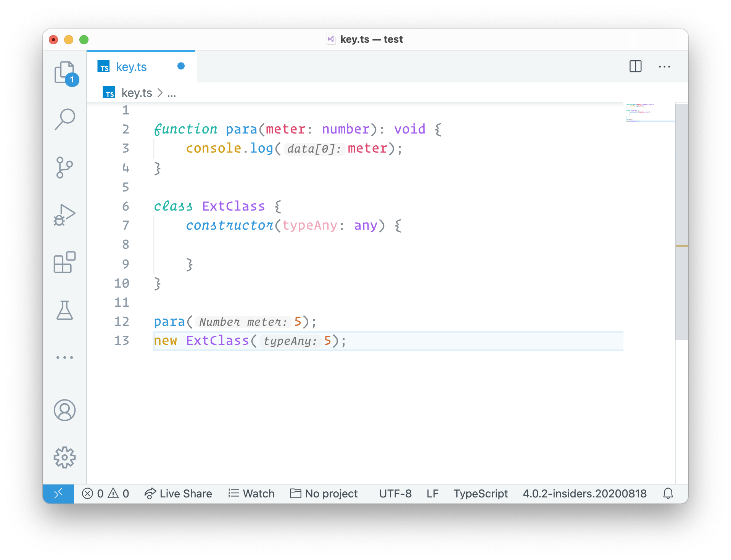
Task: Open the Source Control view
Action: tap(64, 167)
